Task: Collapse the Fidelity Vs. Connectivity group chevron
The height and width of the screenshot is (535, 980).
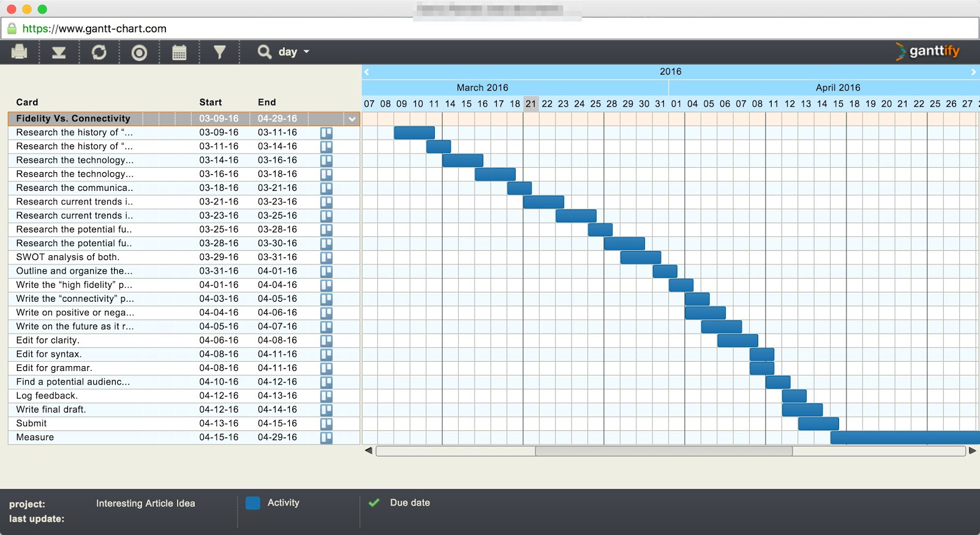Action: [352, 119]
